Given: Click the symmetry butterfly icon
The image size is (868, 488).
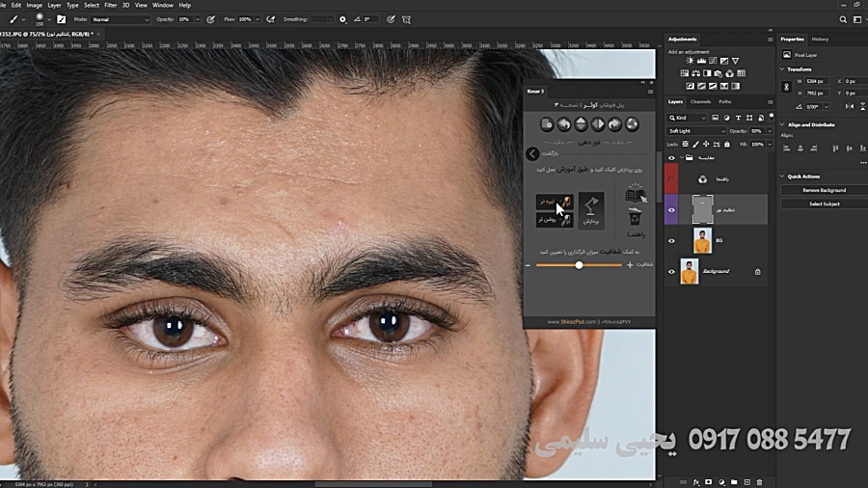Looking at the screenshot, I should 406,19.
